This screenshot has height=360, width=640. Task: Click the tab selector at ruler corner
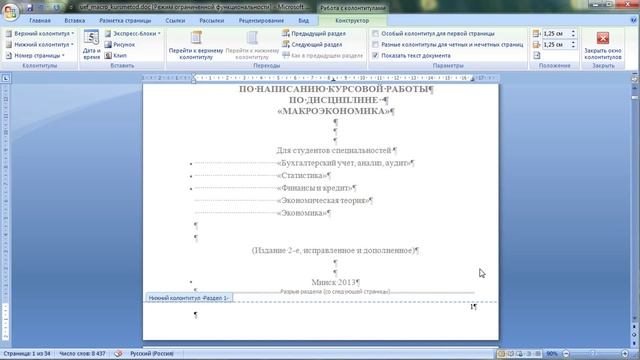click(6, 78)
